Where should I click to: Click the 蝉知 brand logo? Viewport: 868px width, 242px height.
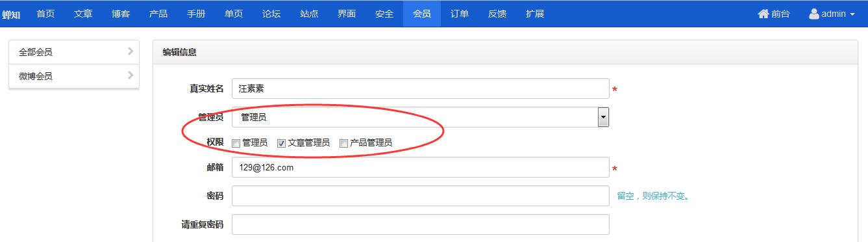[11, 14]
